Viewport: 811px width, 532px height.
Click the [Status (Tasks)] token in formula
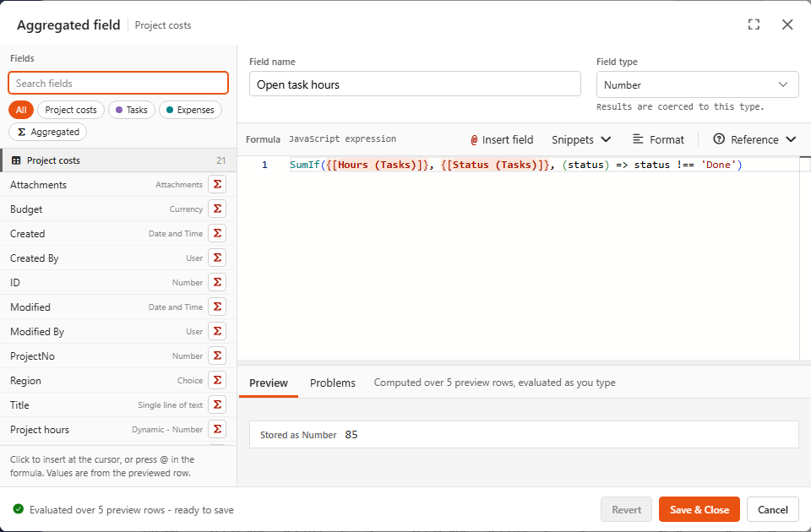coord(495,165)
